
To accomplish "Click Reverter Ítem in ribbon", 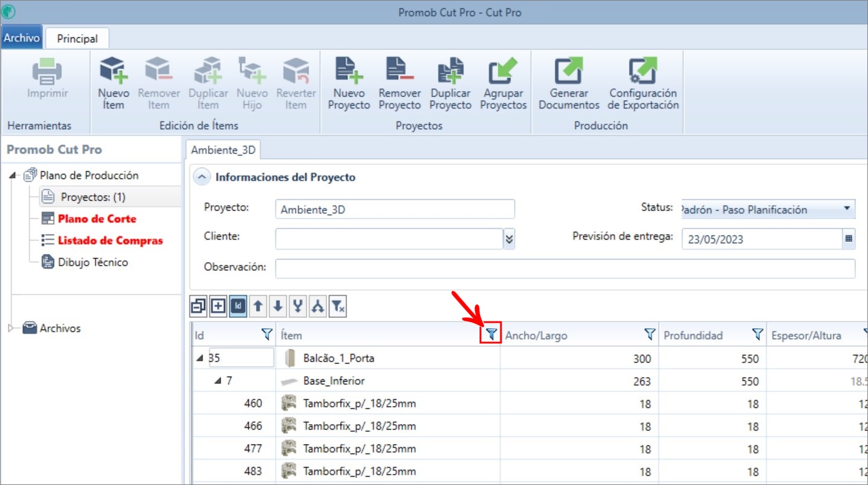I will (x=296, y=84).
